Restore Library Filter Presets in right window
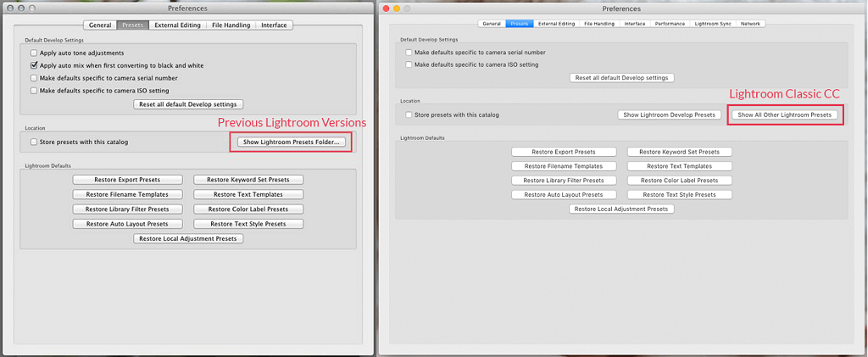 tap(564, 181)
